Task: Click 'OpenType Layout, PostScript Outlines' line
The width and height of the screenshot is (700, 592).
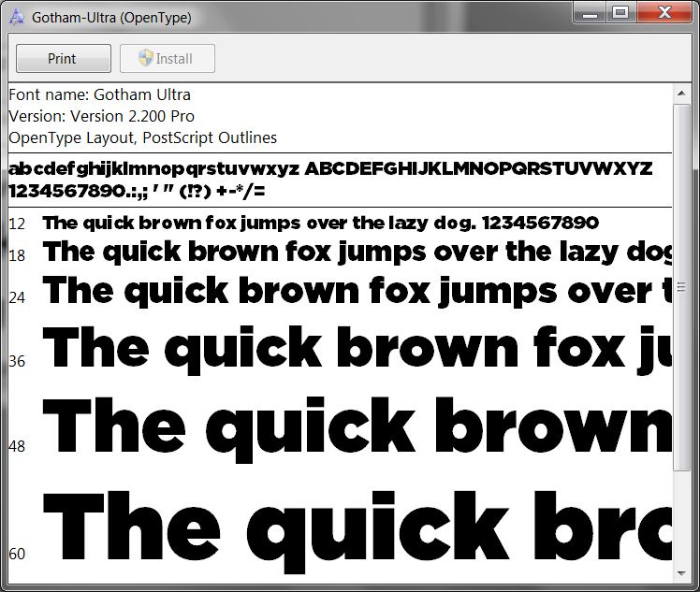Action: pos(143,137)
